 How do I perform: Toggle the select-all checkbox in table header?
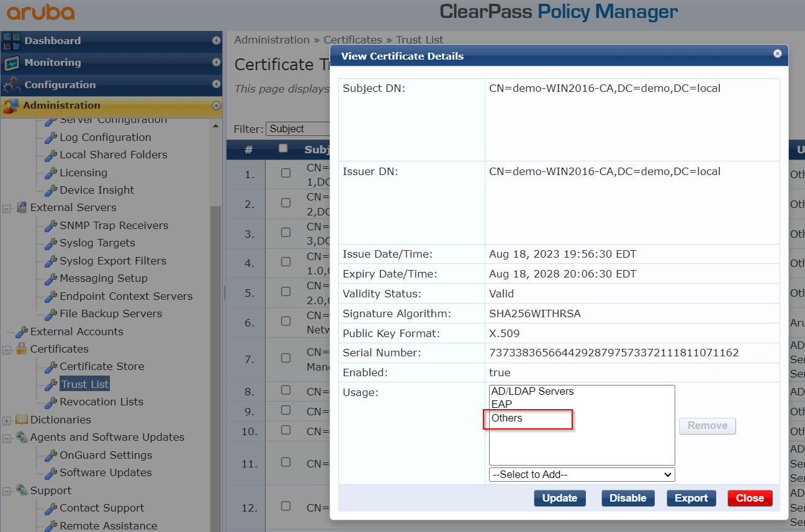point(284,148)
